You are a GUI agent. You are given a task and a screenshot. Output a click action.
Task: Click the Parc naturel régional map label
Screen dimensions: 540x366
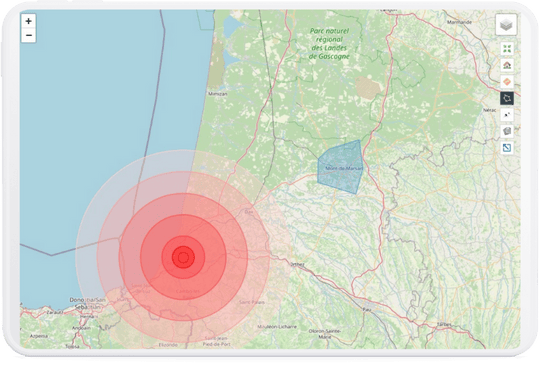pyautogui.click(x=329, y=44)
